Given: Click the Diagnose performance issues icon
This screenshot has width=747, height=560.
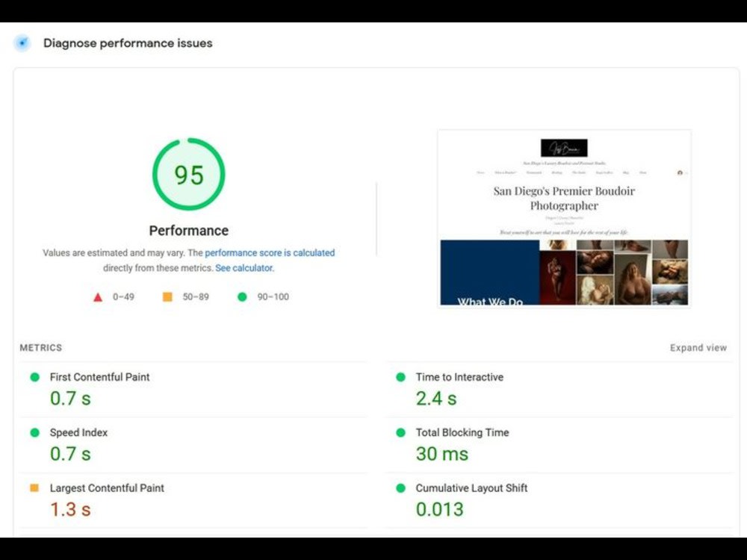Looking at the screenshot, I should (x=22, y=43).
